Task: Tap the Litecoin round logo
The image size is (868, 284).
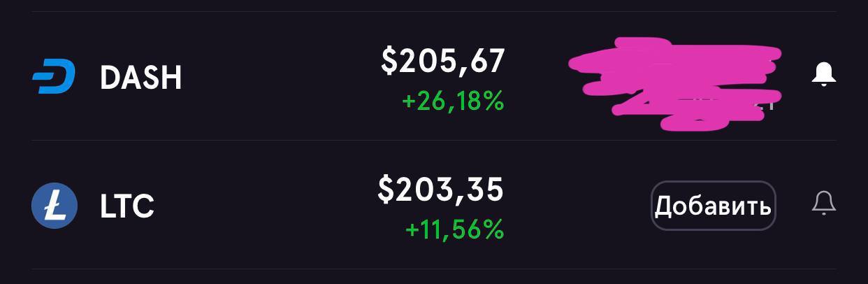Action: click(x=54, y=206)
